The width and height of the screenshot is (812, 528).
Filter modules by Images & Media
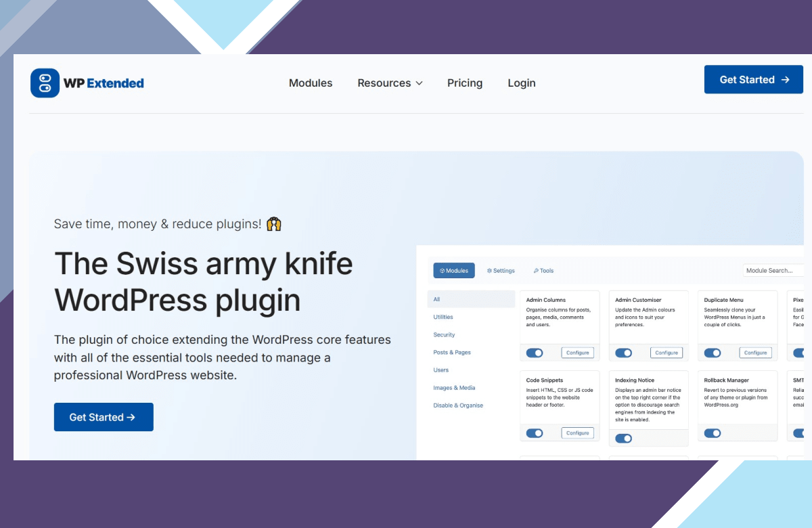tap(454, 388)
